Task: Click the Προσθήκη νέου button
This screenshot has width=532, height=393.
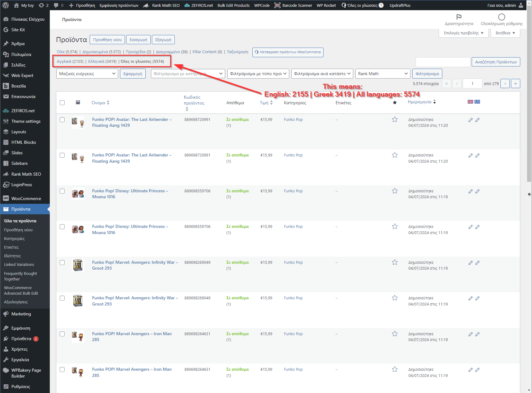Action: pyautogui.click(x=107, y=40)
